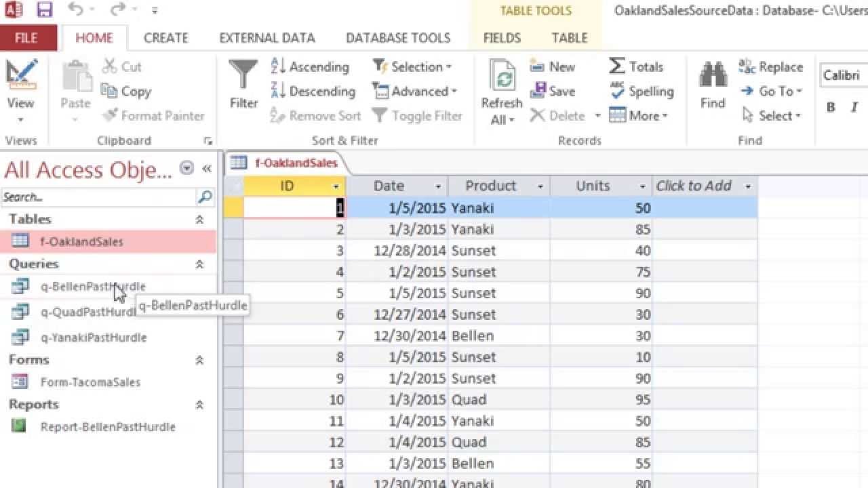
Task: Click Remove Sort
Action: [x=315, y=116]
